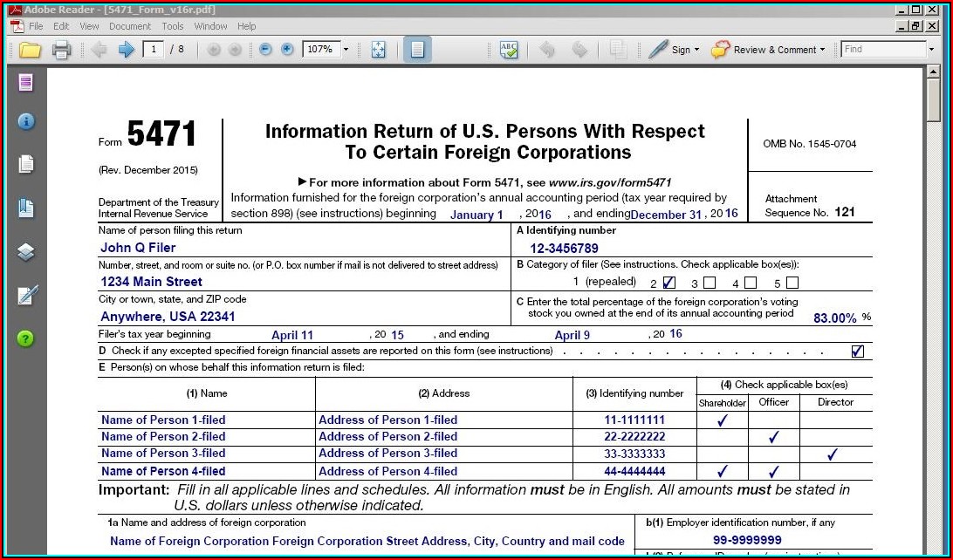Viewport: 953px width, 560px height.
Task: Open the Layers panel in sidebar
Action: [x=26, y=253]
